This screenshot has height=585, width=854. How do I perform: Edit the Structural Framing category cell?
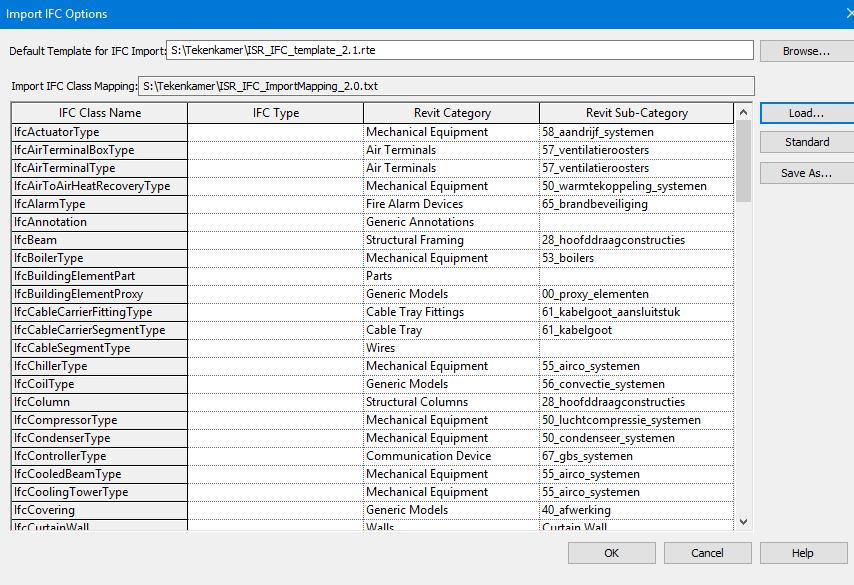(452, 240)
